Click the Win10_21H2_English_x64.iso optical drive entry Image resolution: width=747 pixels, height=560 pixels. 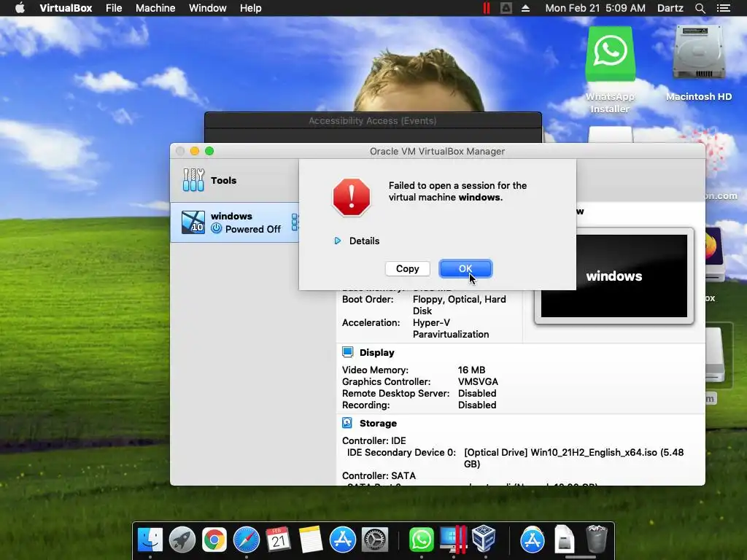coord(573,458)
